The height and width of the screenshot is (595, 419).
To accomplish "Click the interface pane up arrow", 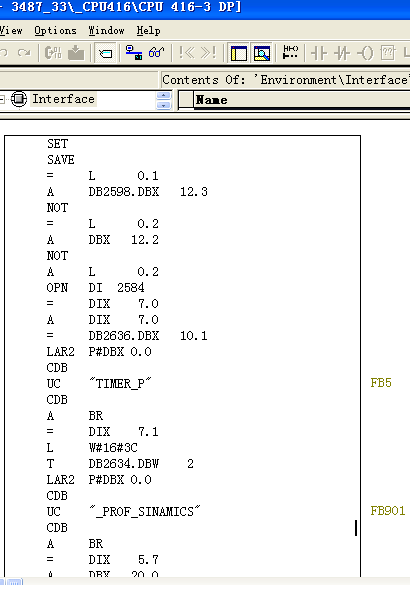I will click(164, 96).
